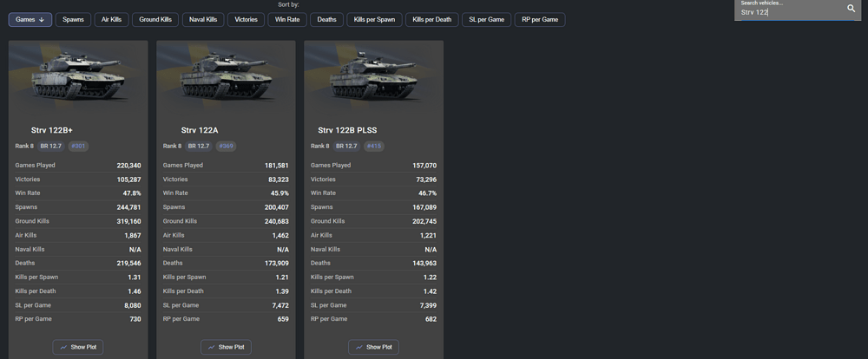Open the #369 rank badge
Screen dimensions: 868x359
click(x=227, y=147)
